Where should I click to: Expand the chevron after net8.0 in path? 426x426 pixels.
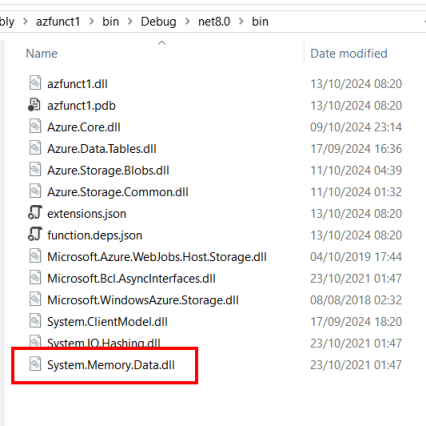(x=241, y=22)
